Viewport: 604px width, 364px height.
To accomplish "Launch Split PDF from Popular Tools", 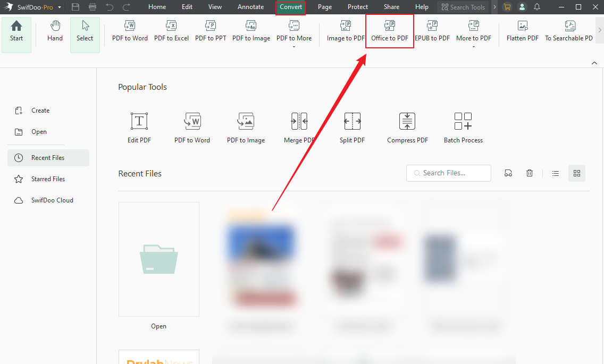I will coord(352,126).
